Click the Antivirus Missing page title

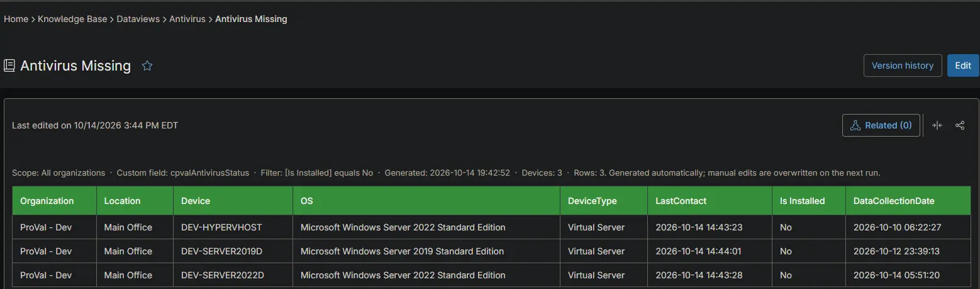[75, 65]
